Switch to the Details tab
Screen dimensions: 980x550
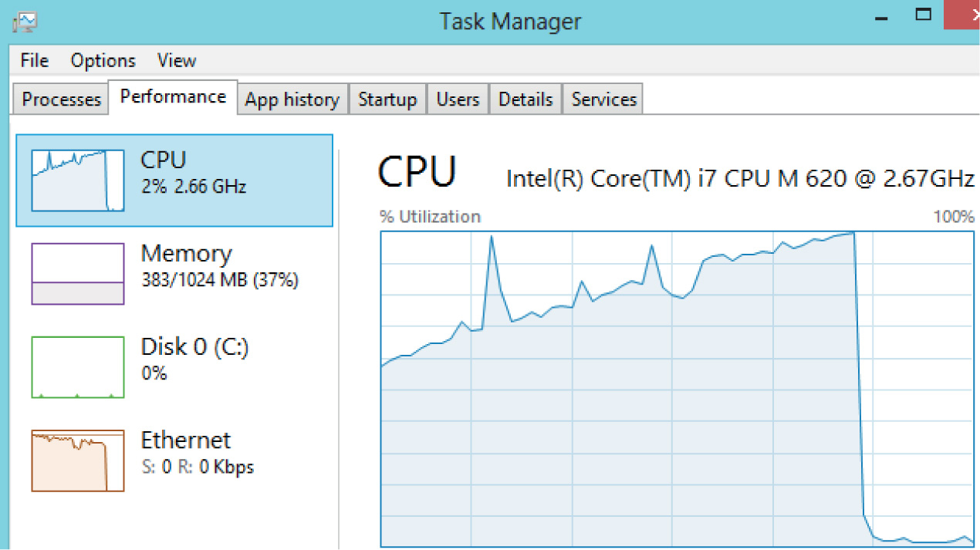pos(525,100)
